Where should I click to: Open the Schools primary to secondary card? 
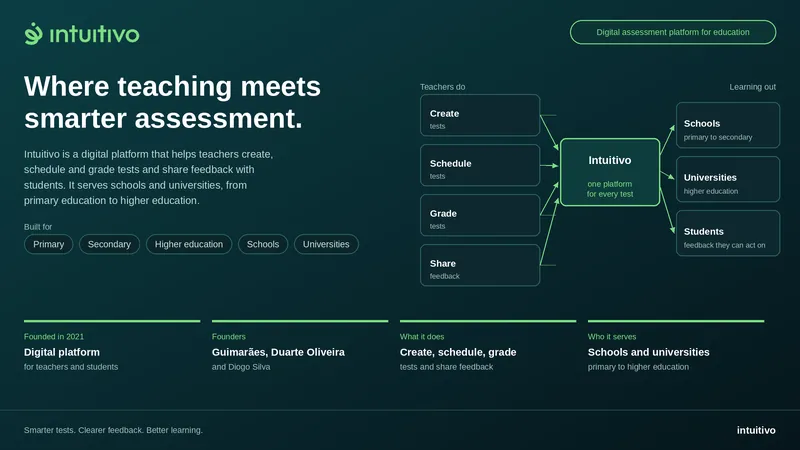click(728, 126)
